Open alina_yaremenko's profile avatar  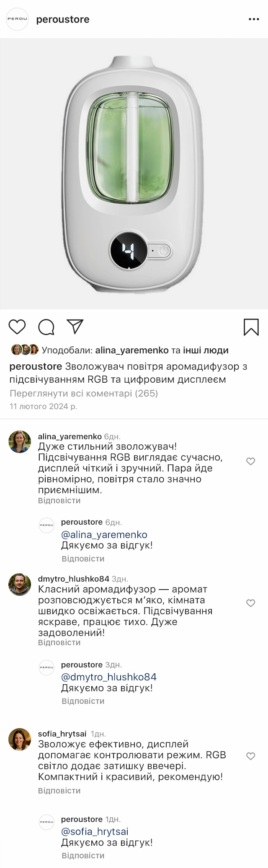[20, 441]
